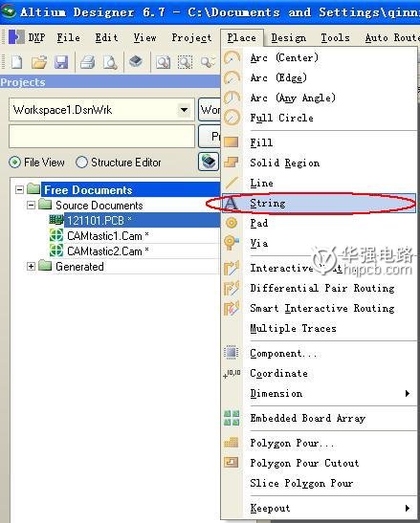Open the Design menu
Image resolution: width=420 pixels, height=523 pixels.
point(289,37)
